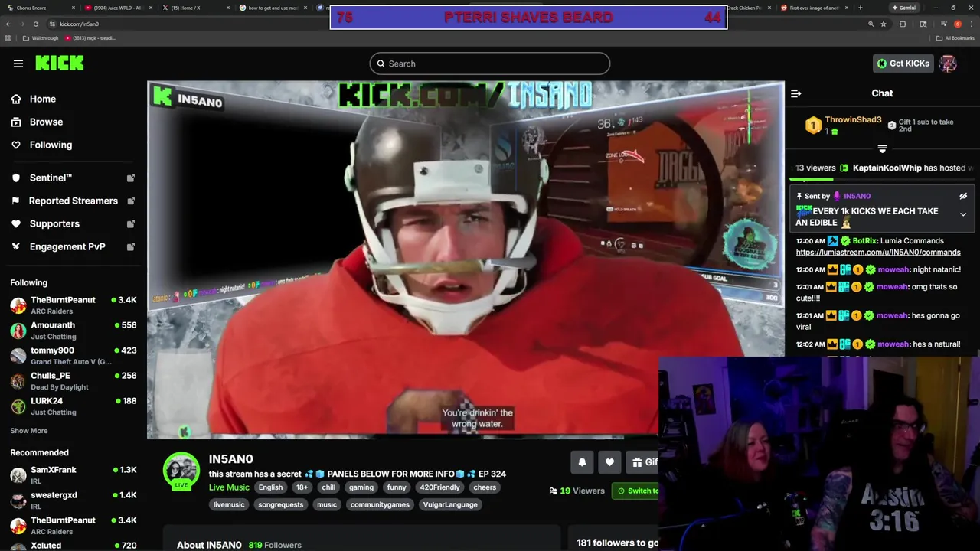Select the communitygames tag

(380, 504)
